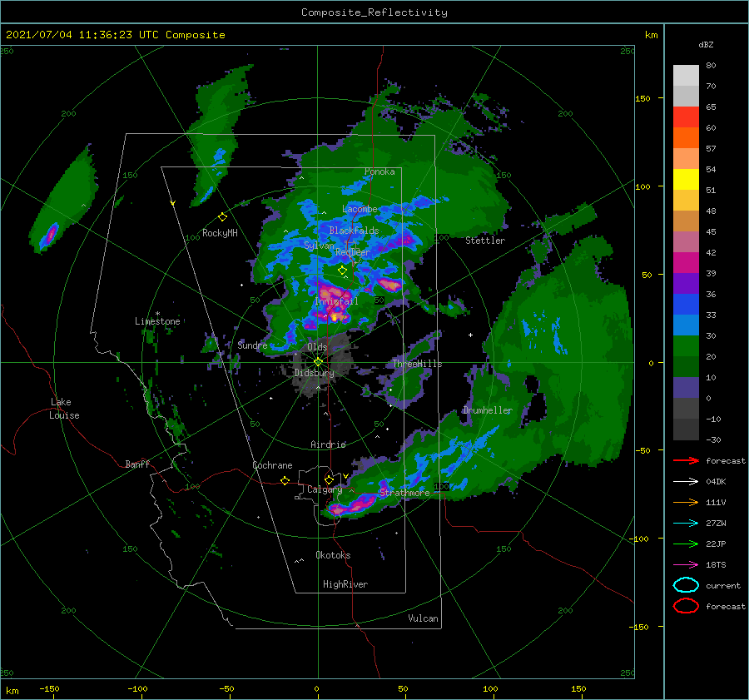
Task: Click the Okotoks city label
Action: pyautogui.click(x=333, y=555)
